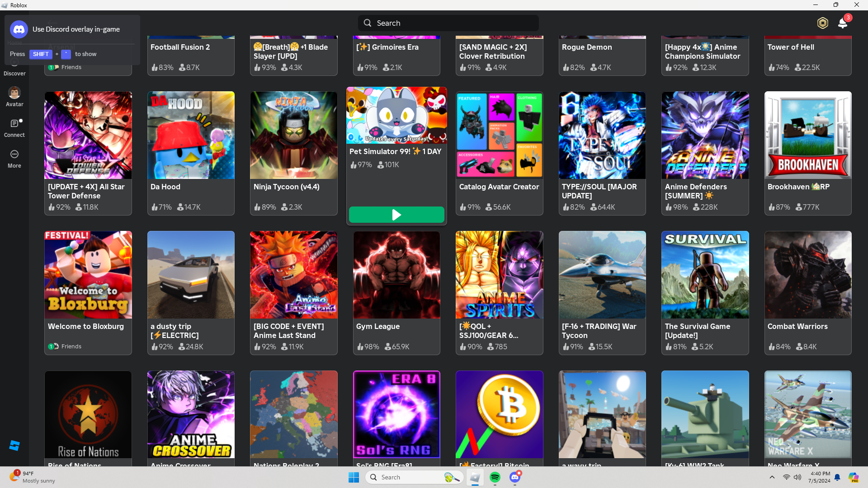Open the Anime Crossover thumbnail
Viewport: 868px width, 488px height.
191,414
